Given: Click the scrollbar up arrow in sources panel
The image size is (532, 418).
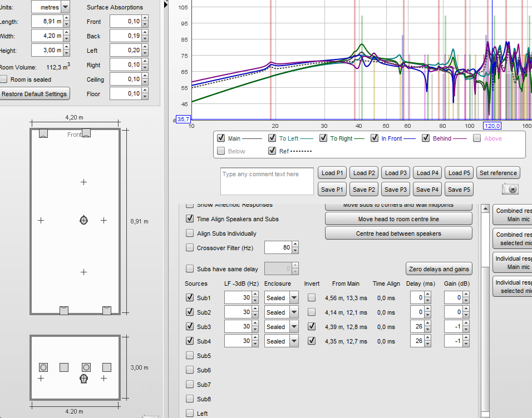Looking at the screenshot, I should pos(485,208).
